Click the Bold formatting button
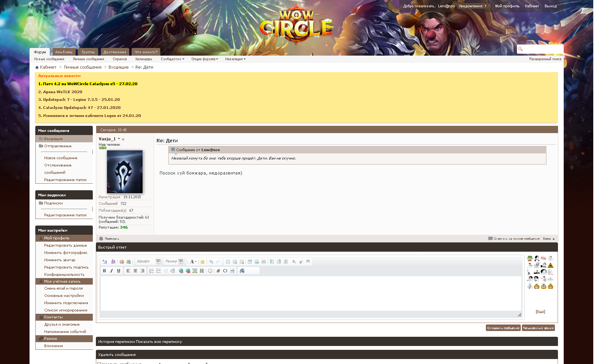The width and height of the screenshot is (599, 364). (x=104, y=271)
